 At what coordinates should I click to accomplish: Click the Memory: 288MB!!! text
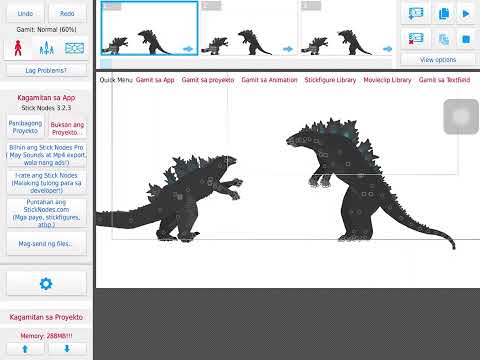coord(46,336)
